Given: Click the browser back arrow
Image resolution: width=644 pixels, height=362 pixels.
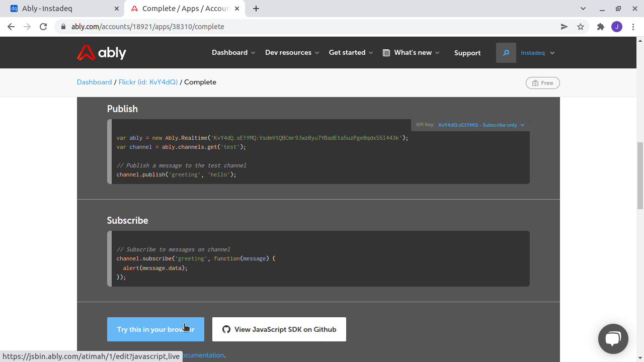Looking at the screenshot, I should (11, 27).
